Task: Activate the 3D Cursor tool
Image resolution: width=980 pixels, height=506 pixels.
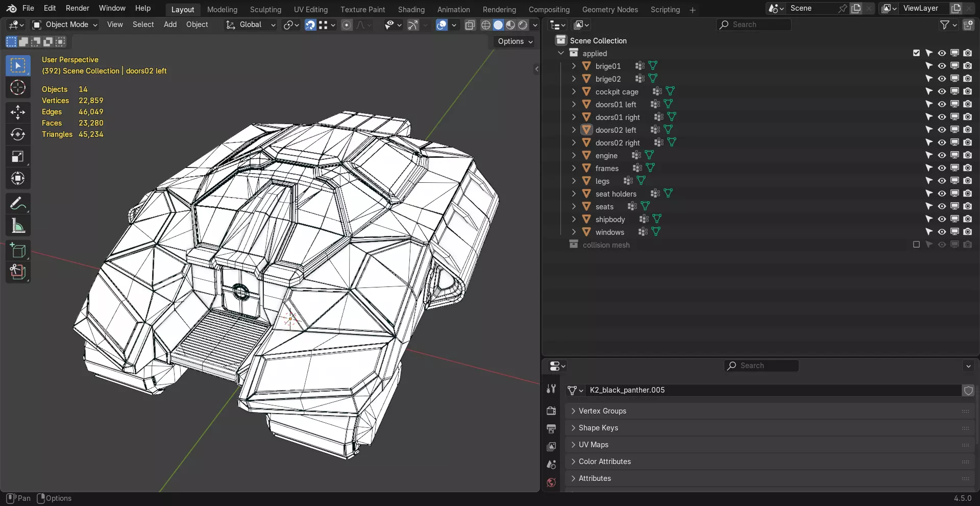Action: pyautogui.click(x=18, y=88)
